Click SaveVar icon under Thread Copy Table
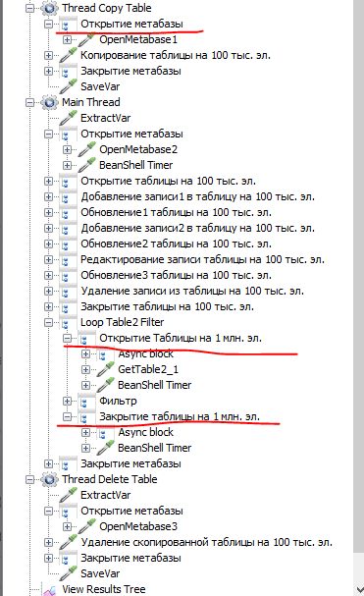 68,86
